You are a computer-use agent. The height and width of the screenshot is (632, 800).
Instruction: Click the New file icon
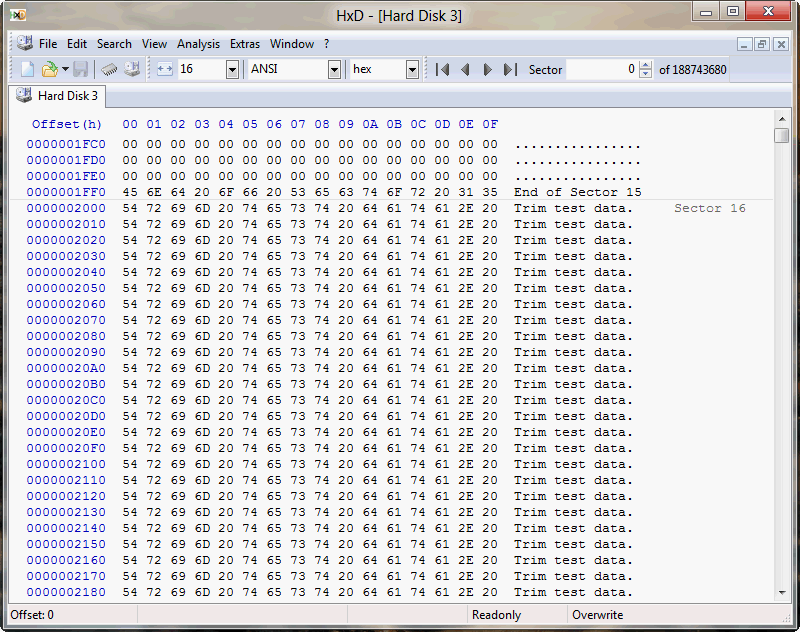tap(27, 69)
